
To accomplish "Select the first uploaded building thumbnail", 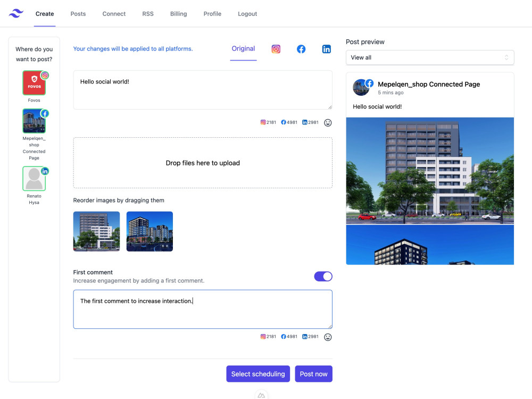I will click(96, 231).
